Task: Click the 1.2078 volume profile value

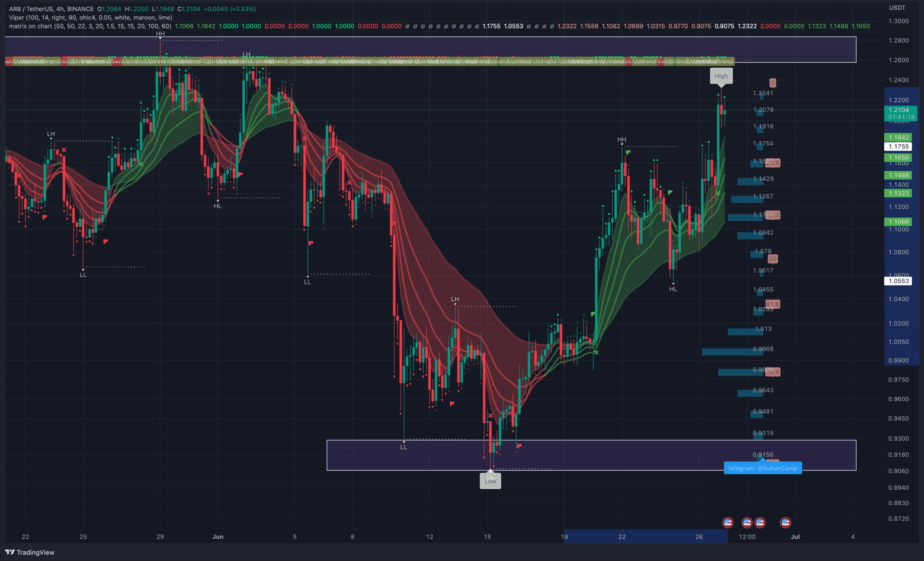Action: 763,110
